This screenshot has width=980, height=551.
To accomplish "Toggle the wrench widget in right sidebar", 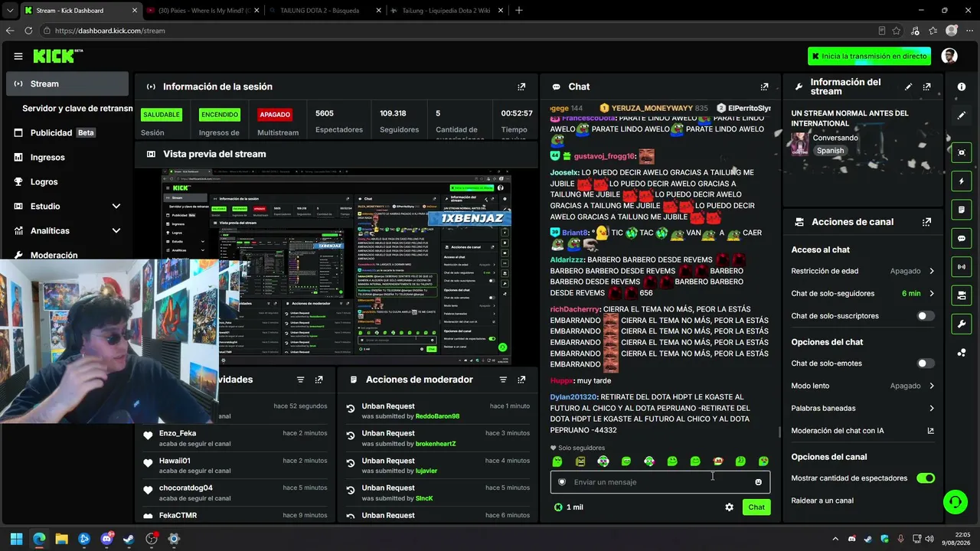I will 962,324.
